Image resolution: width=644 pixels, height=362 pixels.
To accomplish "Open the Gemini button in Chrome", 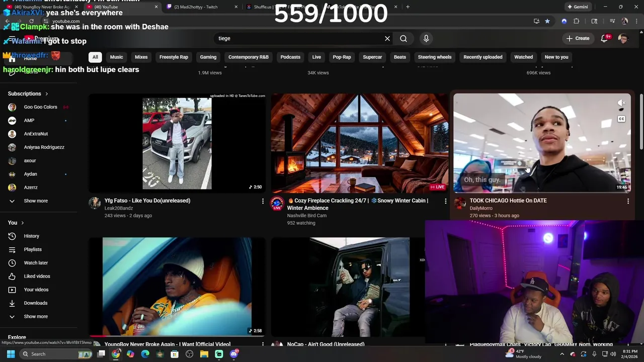I will tap(578, 7).
